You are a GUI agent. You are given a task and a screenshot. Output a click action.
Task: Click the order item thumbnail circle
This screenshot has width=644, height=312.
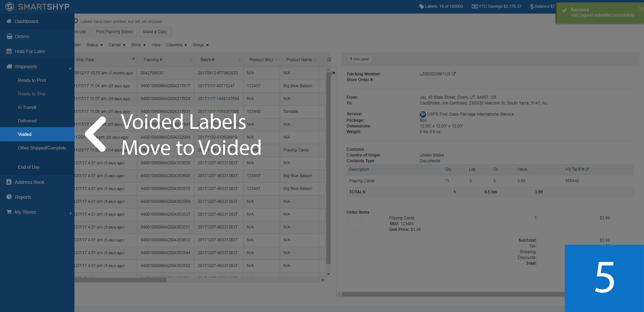click(x=354, y=223)
